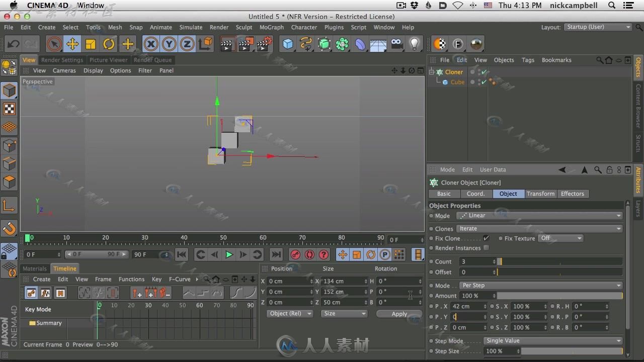The height and width of the screenshot is (362, 644).
Task: Open Step Mode Single Value dropdown
Action: [553, 340]
